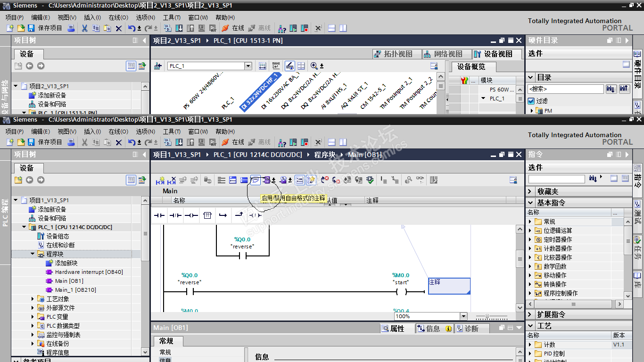Image resolution: width=644 pixels, height=362 pixels.
Task: Toggle details view in 项目1 project tree
Action: pos(131,180)
